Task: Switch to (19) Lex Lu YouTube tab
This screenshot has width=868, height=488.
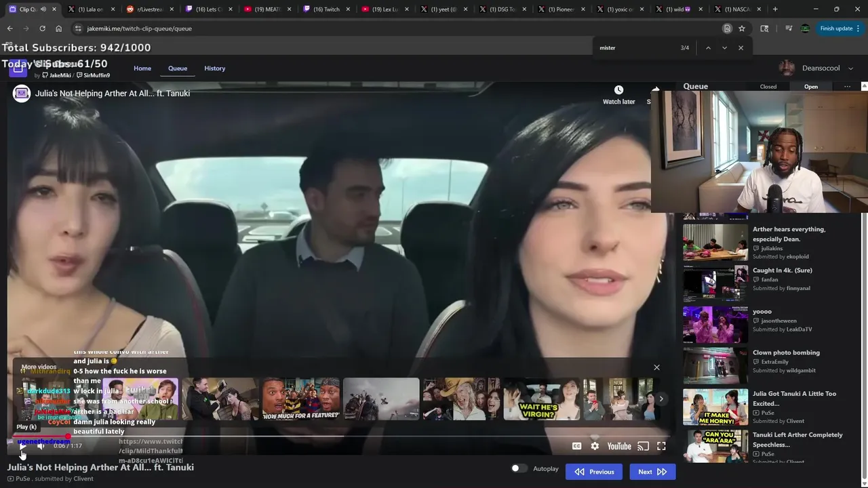Action: click(x=385, y=9)
